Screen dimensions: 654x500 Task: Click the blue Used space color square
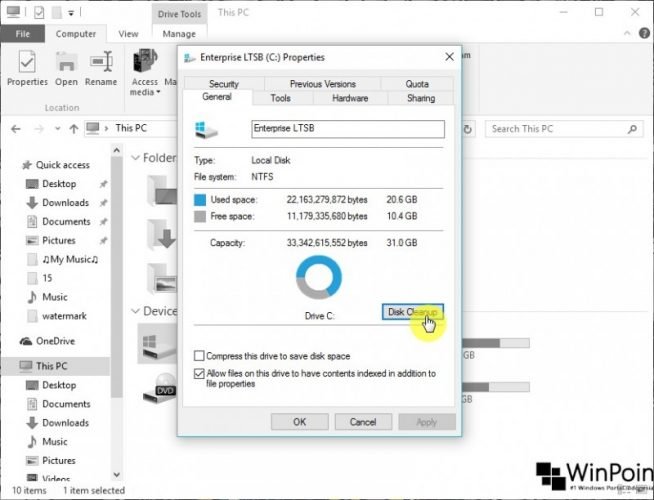(200, 200)
